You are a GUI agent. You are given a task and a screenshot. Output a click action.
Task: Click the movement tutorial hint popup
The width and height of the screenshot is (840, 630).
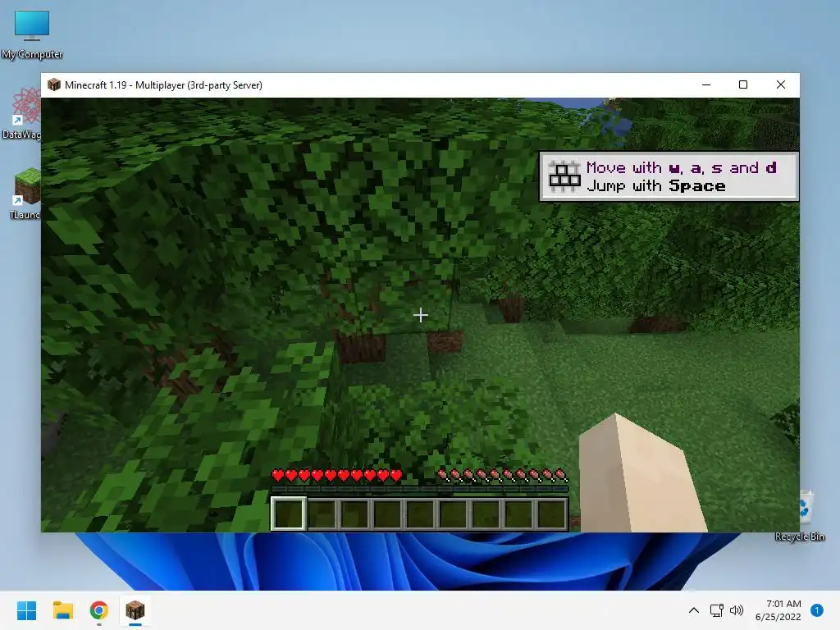coord(669,176)
